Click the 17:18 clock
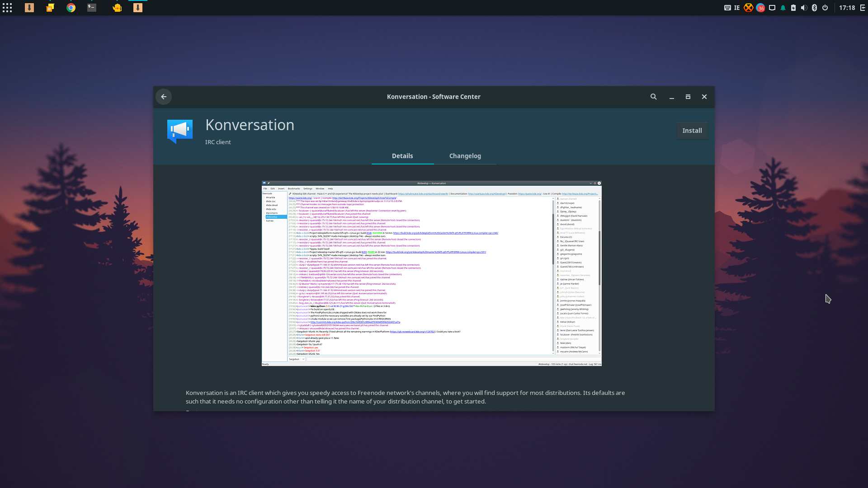 click(x=847, y=8)
